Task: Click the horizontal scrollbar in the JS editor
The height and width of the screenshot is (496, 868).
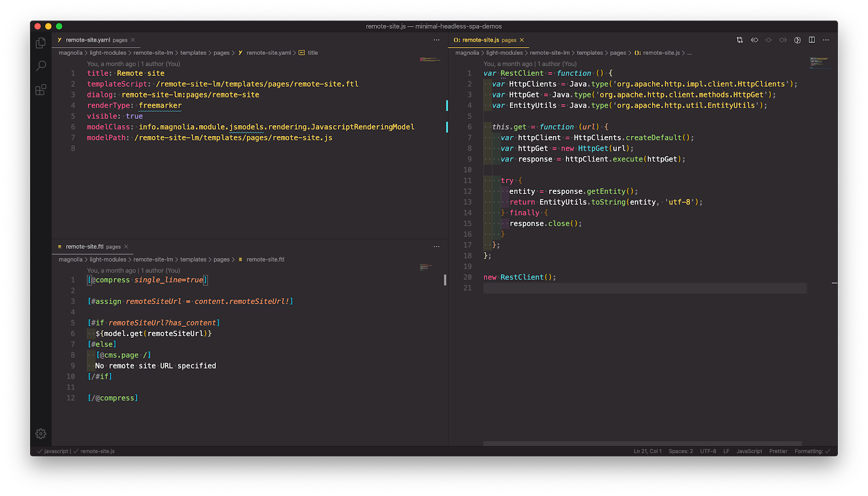Action: 642,443
